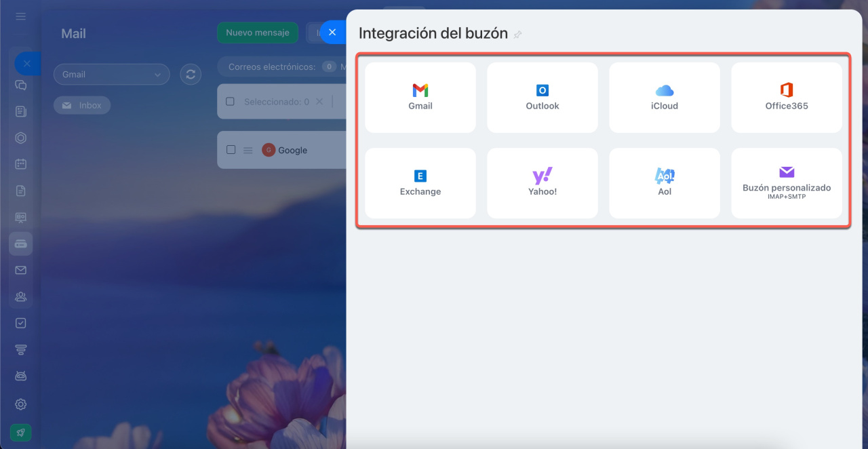
Task: Open the CRM funnel sidebar icon
Action: (x=21, y=349)
